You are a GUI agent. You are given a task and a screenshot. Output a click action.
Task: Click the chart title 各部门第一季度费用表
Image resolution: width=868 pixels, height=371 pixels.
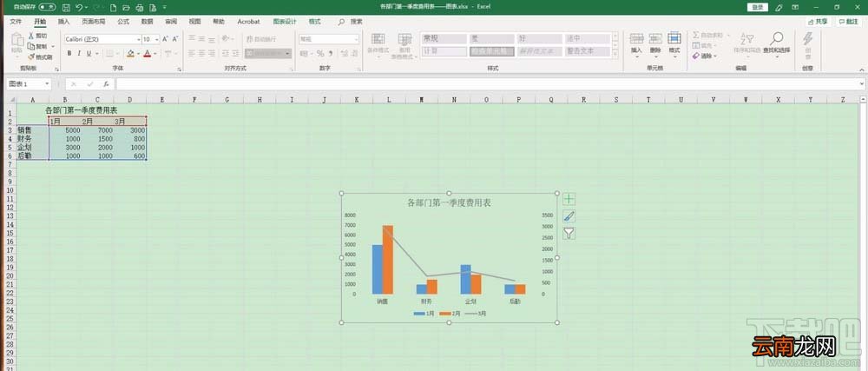coord(449,202)
